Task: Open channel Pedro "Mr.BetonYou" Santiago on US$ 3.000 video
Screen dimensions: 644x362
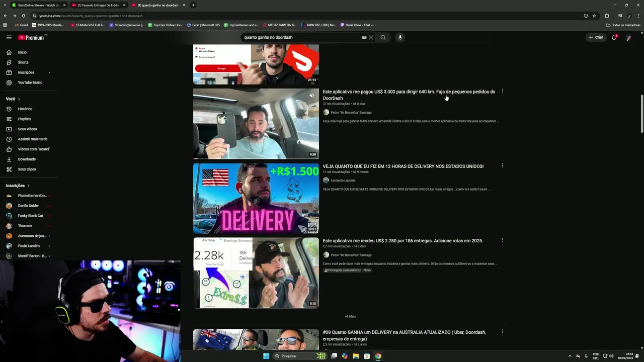Action: pyautogui.click(x=351, y=113)
